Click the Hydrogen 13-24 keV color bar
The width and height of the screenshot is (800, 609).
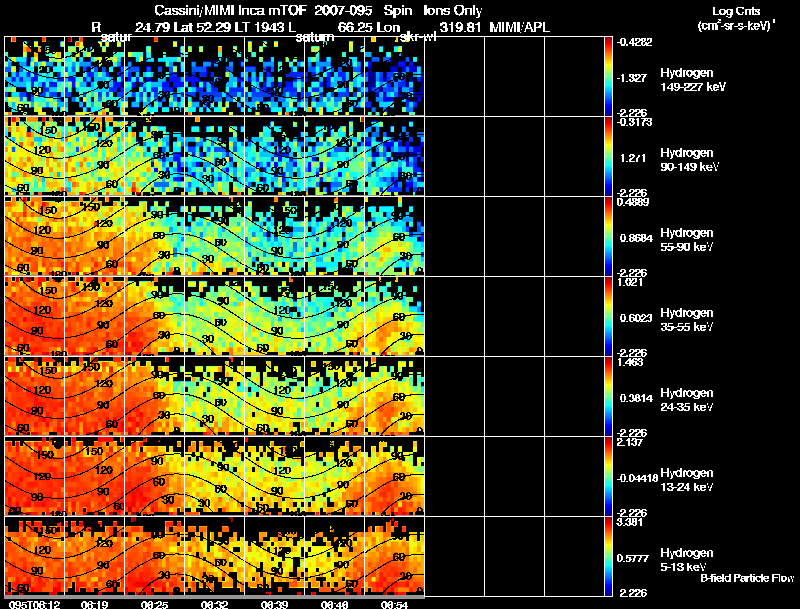[608, 476]
